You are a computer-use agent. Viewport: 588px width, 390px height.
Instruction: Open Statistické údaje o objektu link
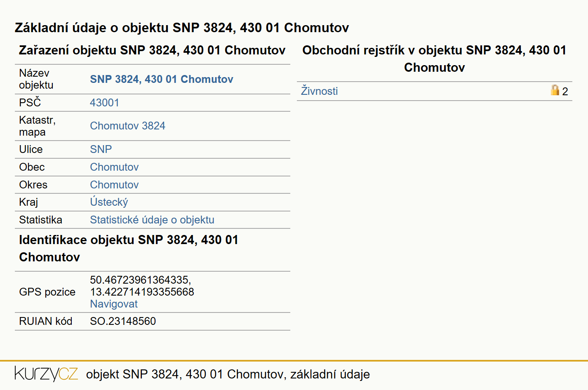(x=152, y=220)
